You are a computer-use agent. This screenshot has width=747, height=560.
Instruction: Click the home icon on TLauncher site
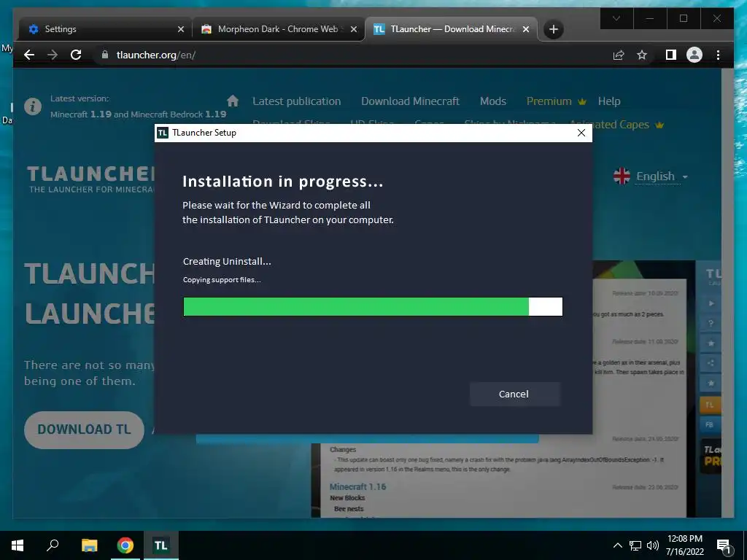pyautogui.click(x=233, y=101)
